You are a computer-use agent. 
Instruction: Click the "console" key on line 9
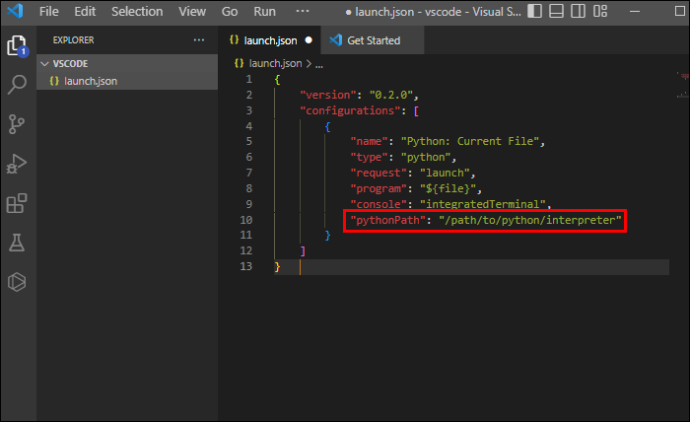click(378, 204)
